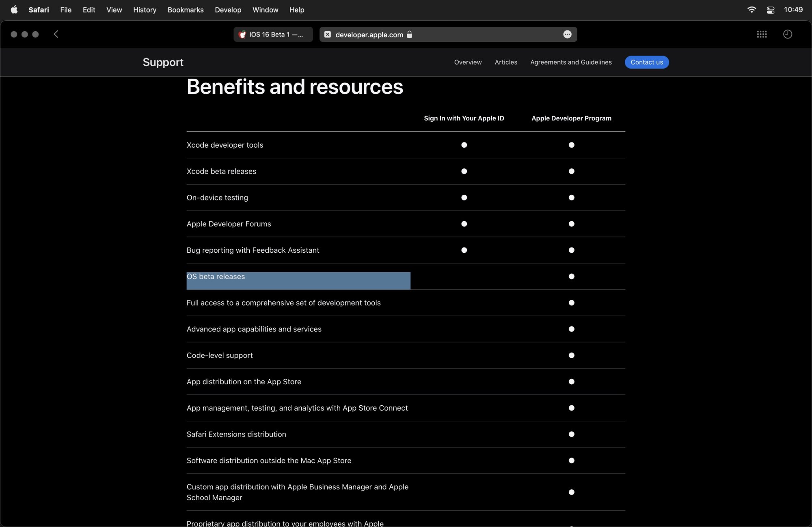
Task: Open Agreements and Guidelines
Action: [571, 62]
